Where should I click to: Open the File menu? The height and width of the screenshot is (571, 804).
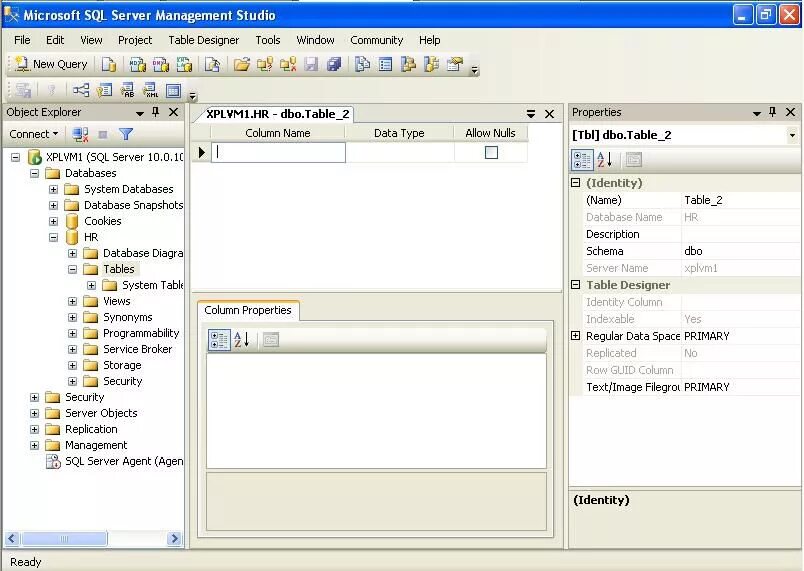point(22,40)
